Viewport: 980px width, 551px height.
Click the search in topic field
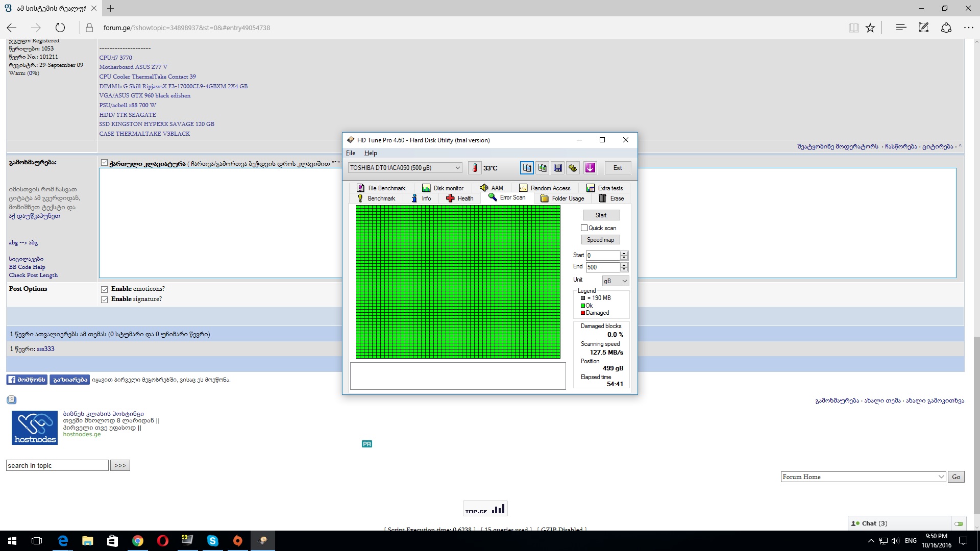[x=57, y=465]
